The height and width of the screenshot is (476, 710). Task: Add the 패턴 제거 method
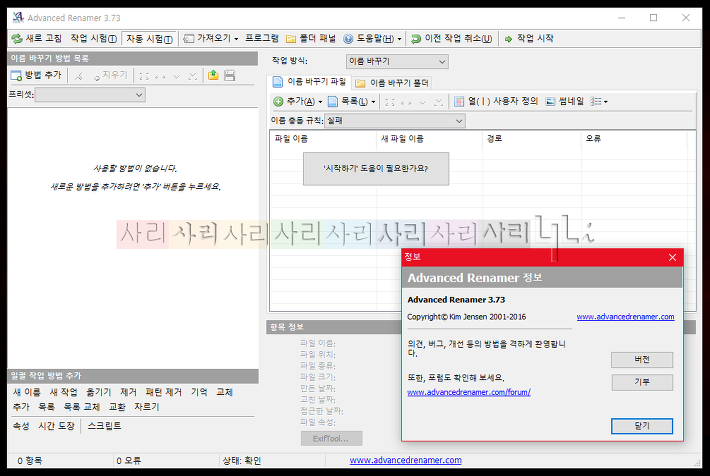163,392
